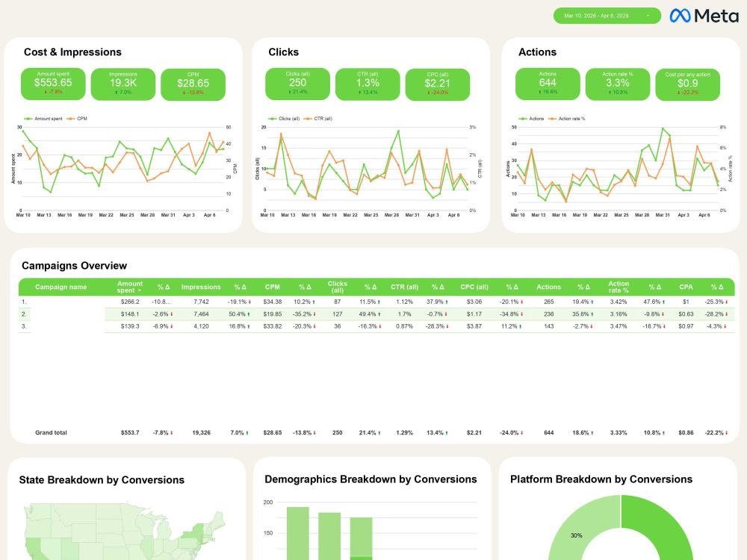Click the 19,326 grand total impressions value
This screenshot has width=747, height=560.
201,433
